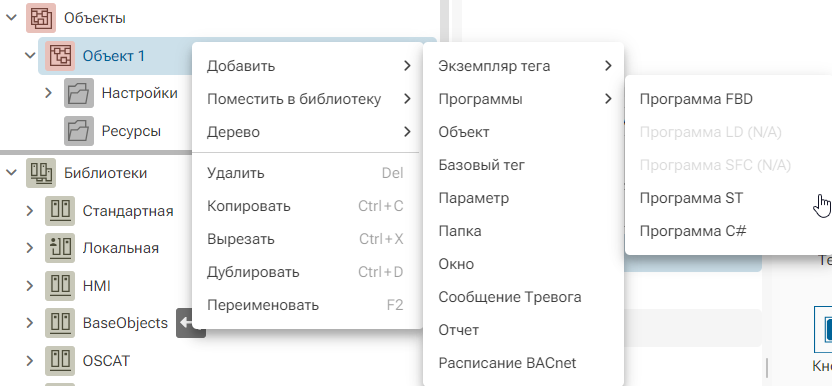Expand the BaseObjects library
This screenshot has height=386, width=832.
30,323
